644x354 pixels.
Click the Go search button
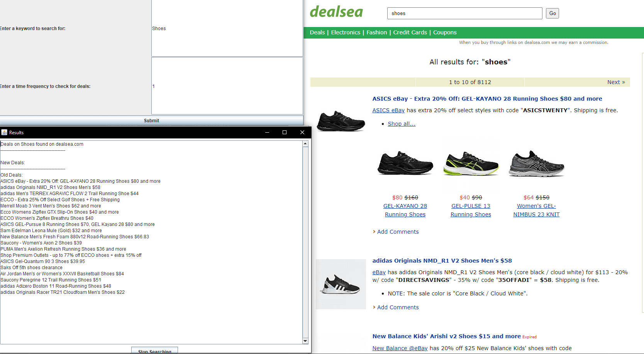(552, 13)
